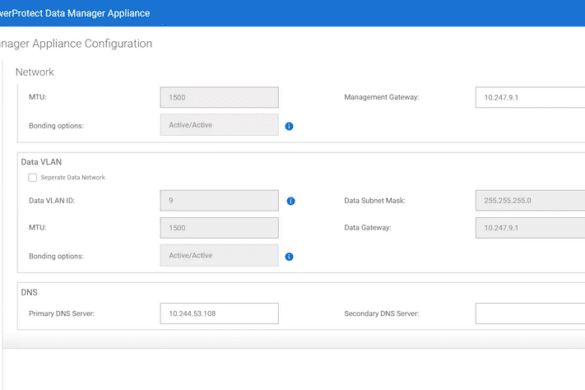Select the Data VLAN MTU field
Image resolution: width=585 pixels, height=390 pixels.
tap(219, 228)
